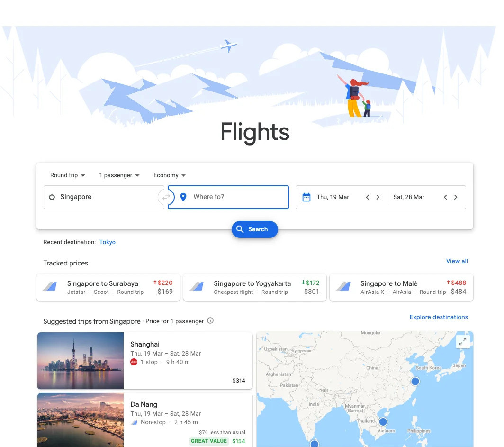Open price info icon beside passenger text
Image resolution: width=504 pixels, height=447 pixels.
(x=210, y=320)
